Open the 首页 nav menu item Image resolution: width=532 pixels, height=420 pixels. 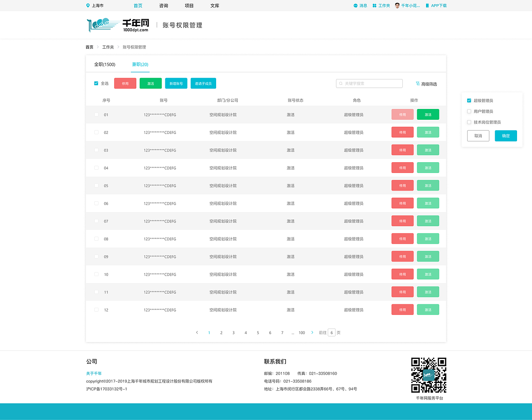coord(138,5)
